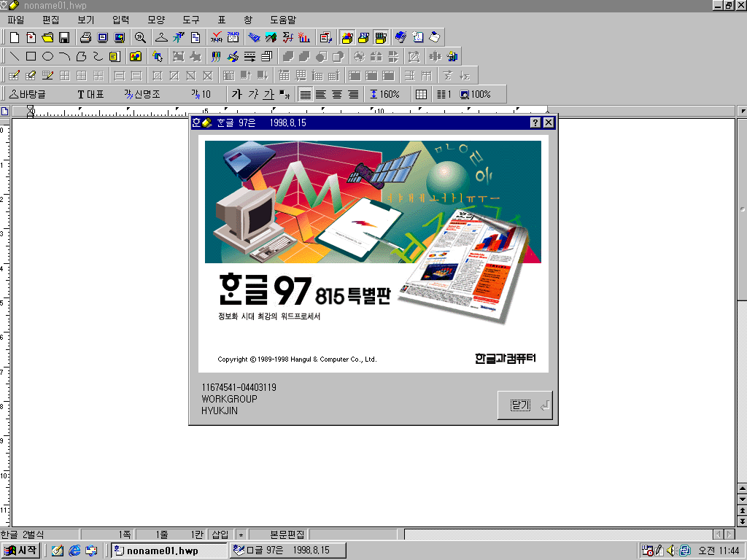Click the Internet Explorer quick launch icon
Image resolution: width=747 pixels, height=560 pixels.
click(74, 551)
